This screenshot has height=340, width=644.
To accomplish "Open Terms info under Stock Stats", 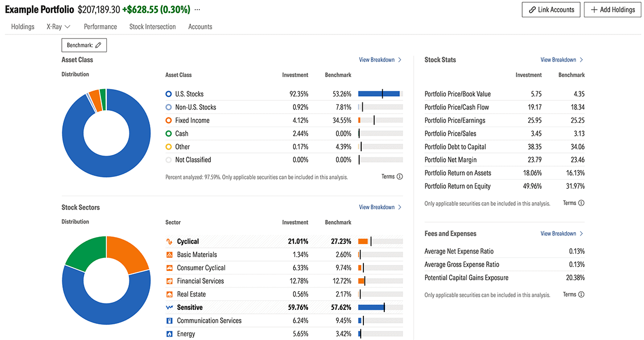I will [x=574, y=203].
